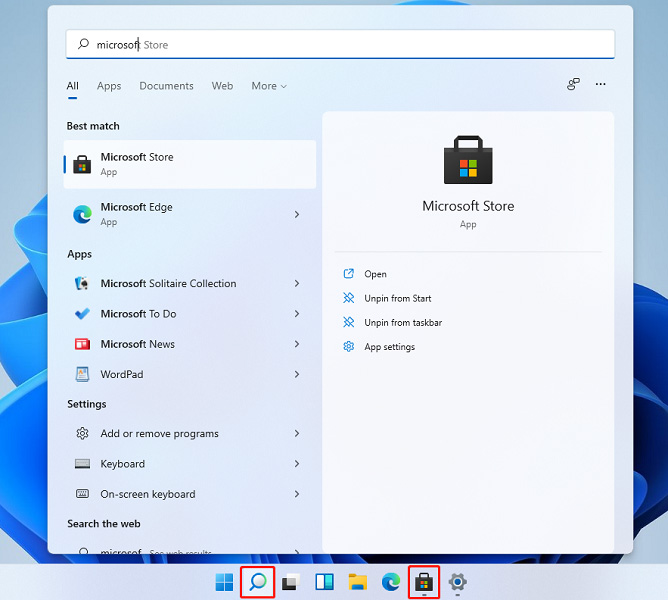668x600 pixels.
Task: Expand On-screen keyboard chevron
Action: pos(297,494)
